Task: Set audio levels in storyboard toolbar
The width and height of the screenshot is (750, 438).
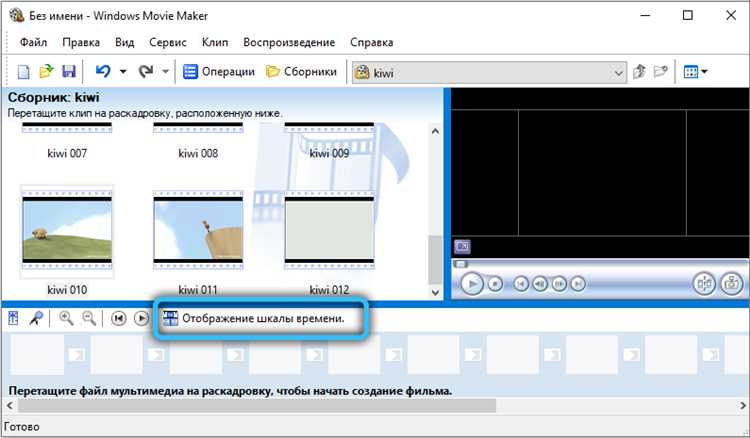Action: (x=13, y=318)
